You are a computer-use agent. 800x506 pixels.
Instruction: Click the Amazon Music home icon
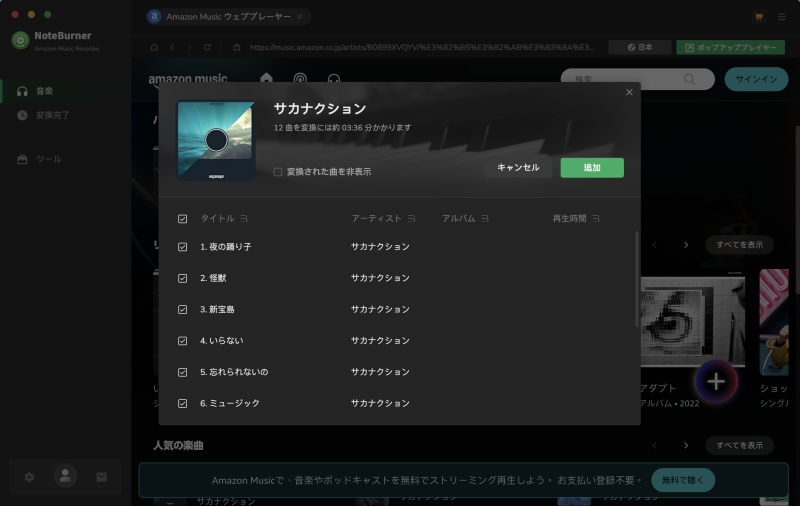(x=266, y=78)
